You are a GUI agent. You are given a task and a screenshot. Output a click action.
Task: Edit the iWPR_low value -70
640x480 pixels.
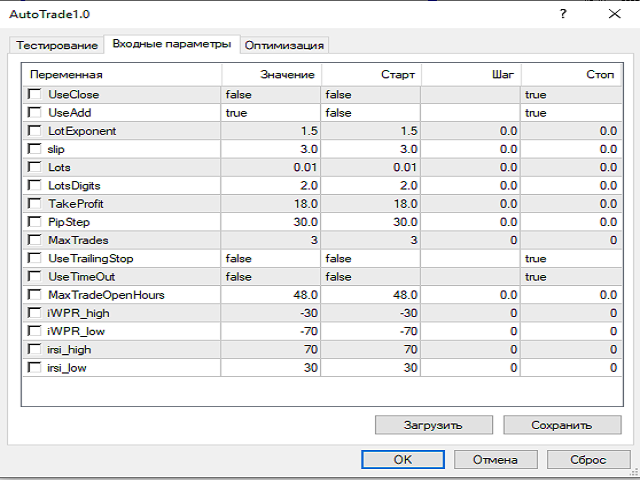(x=271, y=331)
